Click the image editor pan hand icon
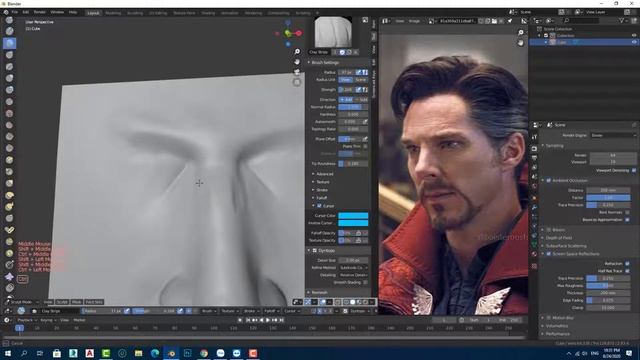The width and height of the screenshot is (640, 360). click(x=520, y=42)
